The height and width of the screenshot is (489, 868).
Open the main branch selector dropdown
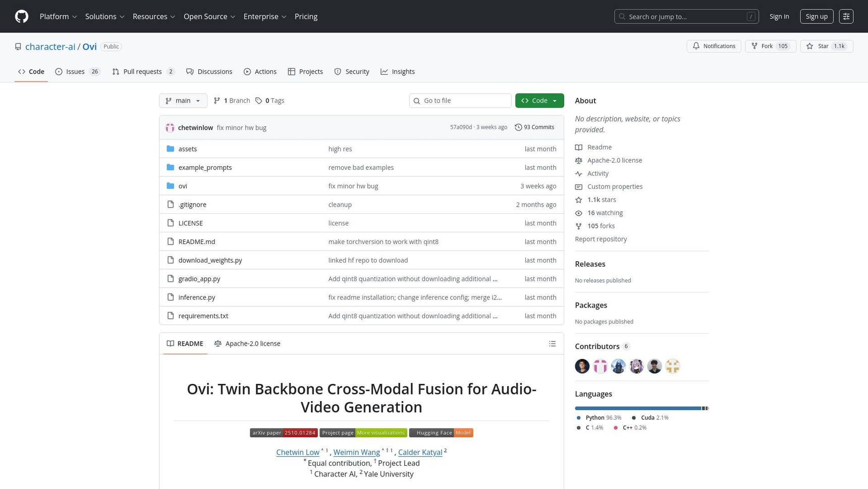pyautogui.click(x=183, y=101)
